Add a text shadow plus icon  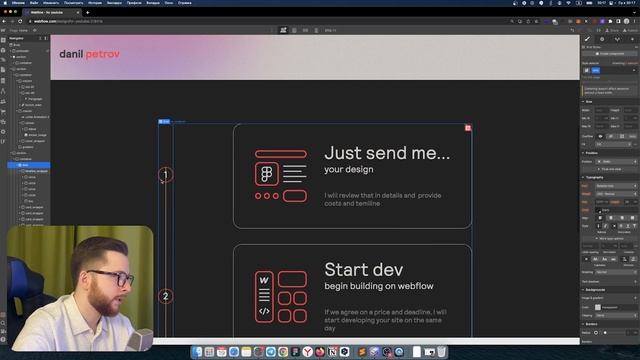[x=635, y=282]
